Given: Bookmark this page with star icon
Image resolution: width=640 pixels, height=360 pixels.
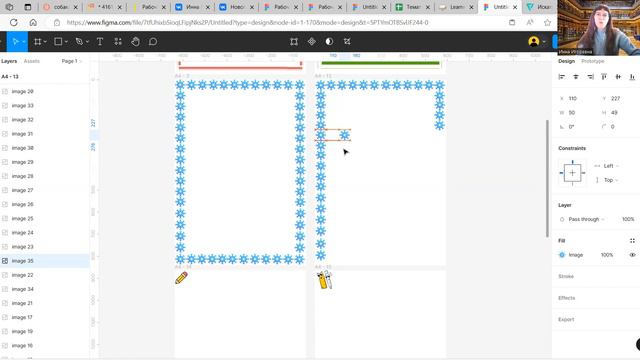Looking at the screenshot, I should [x=547, y=22].
